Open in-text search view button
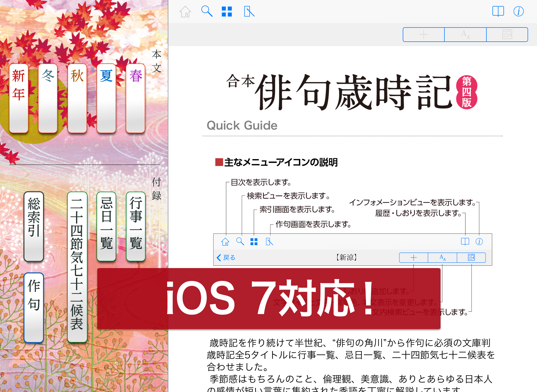Image resolution: width=537 pixels, height=392 pixels. (507, 35)
